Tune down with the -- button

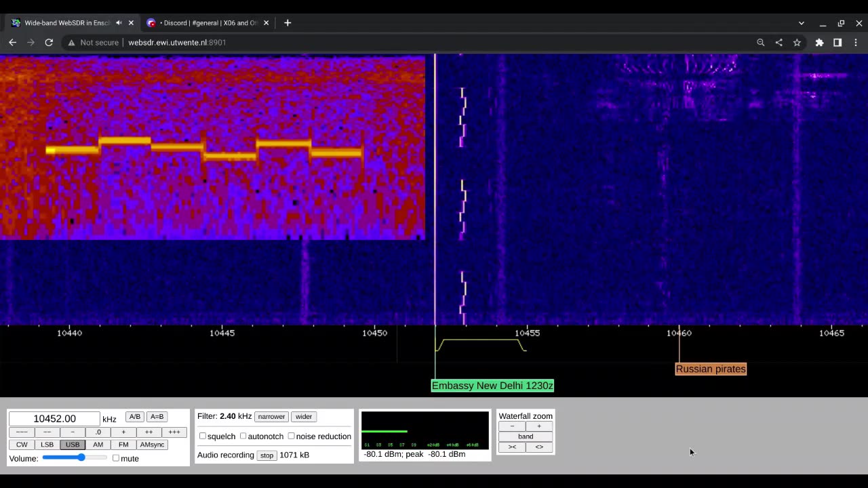[47, 432]
